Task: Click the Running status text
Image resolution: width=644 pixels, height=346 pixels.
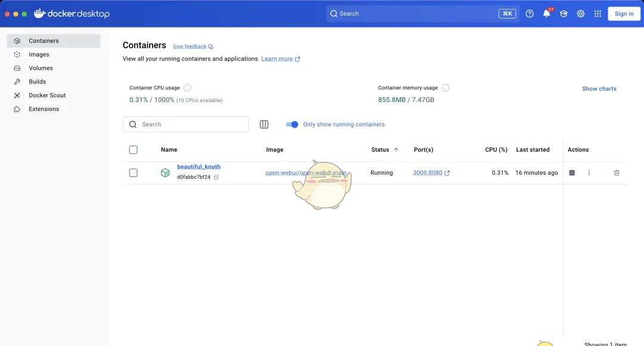Action: [x=382, y=172]
